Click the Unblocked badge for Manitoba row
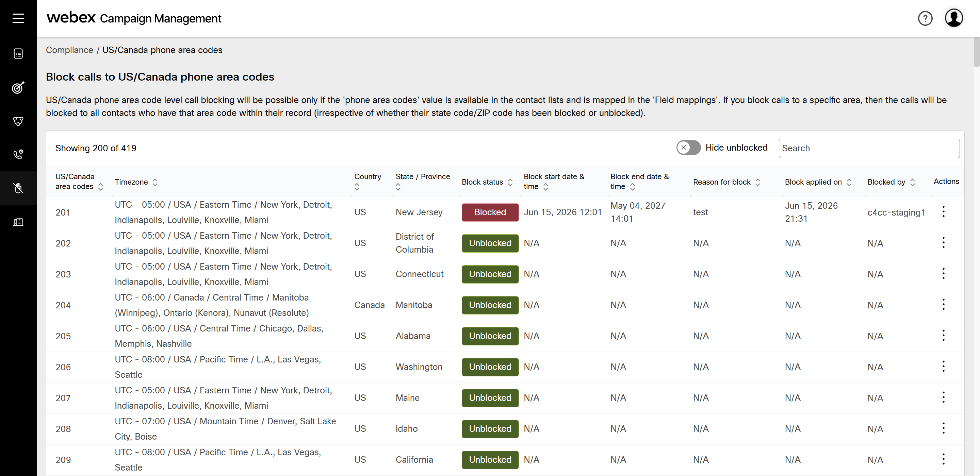980x476 pixels. coord(490,305)
